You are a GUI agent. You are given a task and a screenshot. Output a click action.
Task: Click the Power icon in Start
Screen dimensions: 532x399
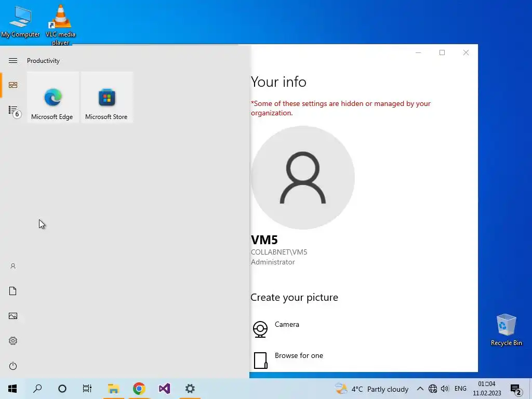13,366
